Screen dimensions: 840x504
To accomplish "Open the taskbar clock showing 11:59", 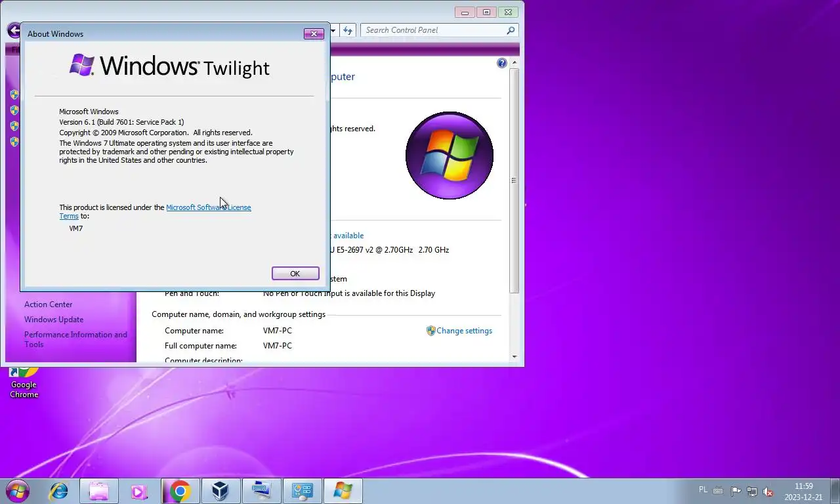I will tap(803, 492).
